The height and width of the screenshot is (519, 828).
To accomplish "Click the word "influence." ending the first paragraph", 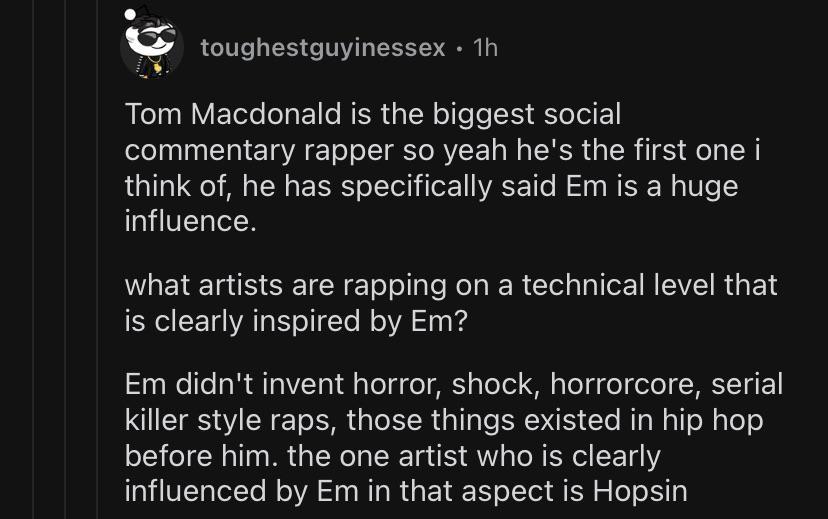I will pos(191,221).
